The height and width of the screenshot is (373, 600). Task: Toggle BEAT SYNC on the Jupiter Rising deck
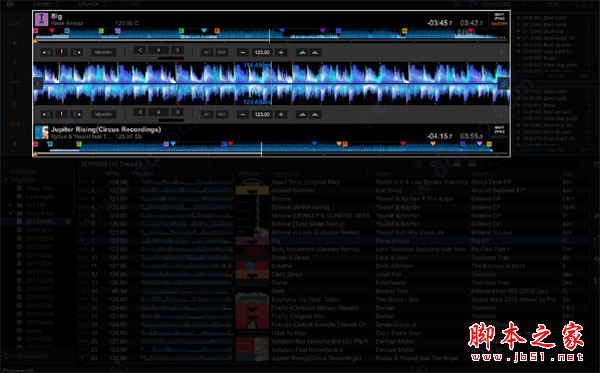click(x=499, y=129)
